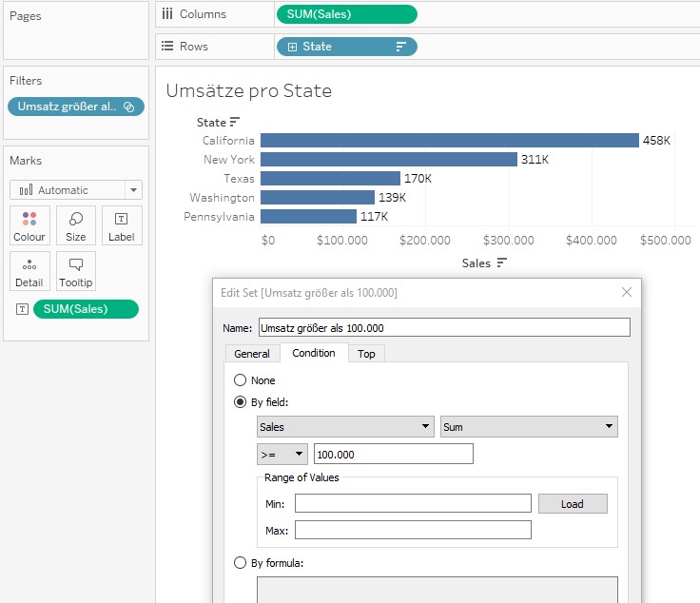Open the Sales field dropdown
The image size is (700, 603).
(x=345, y=426)
